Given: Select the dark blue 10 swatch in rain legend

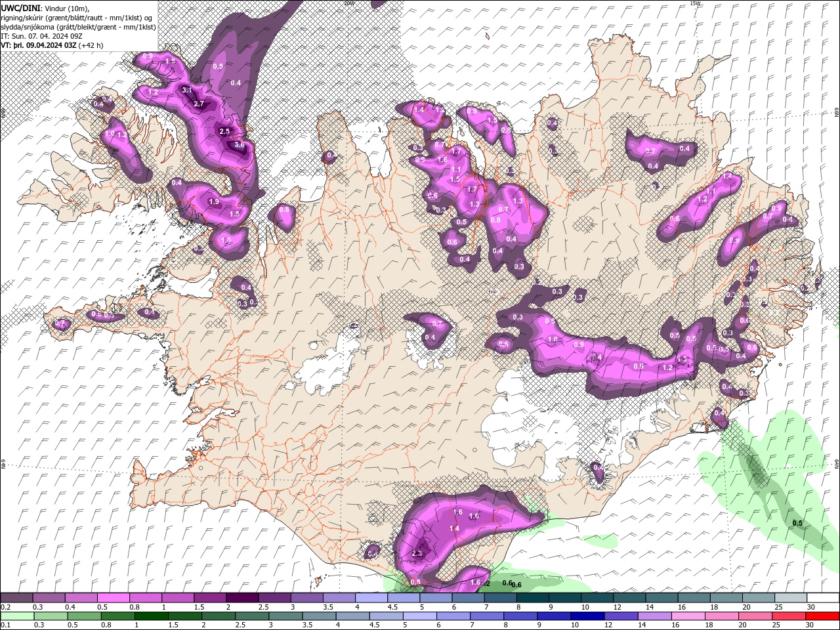Looking at the screenshot, I should [587, 616].
